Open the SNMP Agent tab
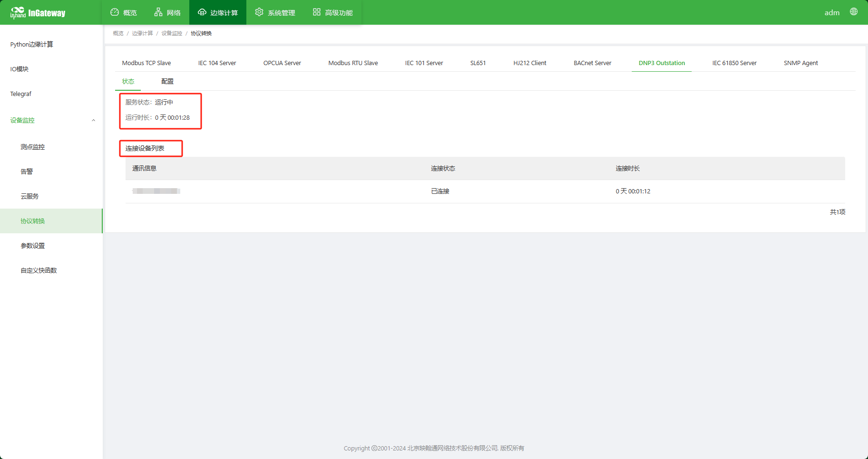 [800, 63]
